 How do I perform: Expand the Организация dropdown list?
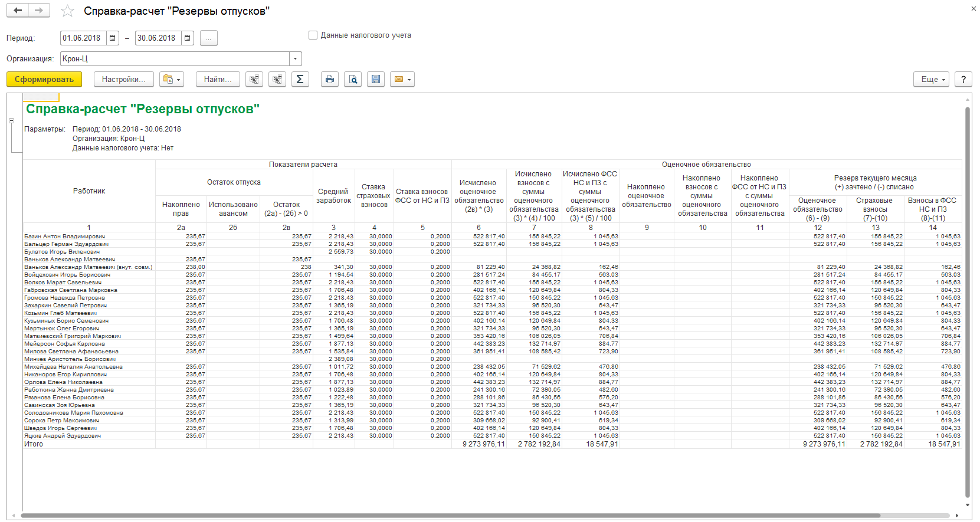296,59
